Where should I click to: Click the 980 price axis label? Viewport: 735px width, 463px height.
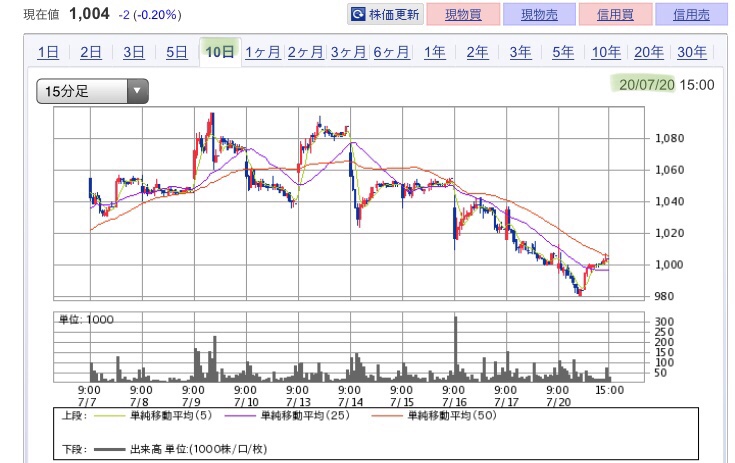click(x=664, y=296)
